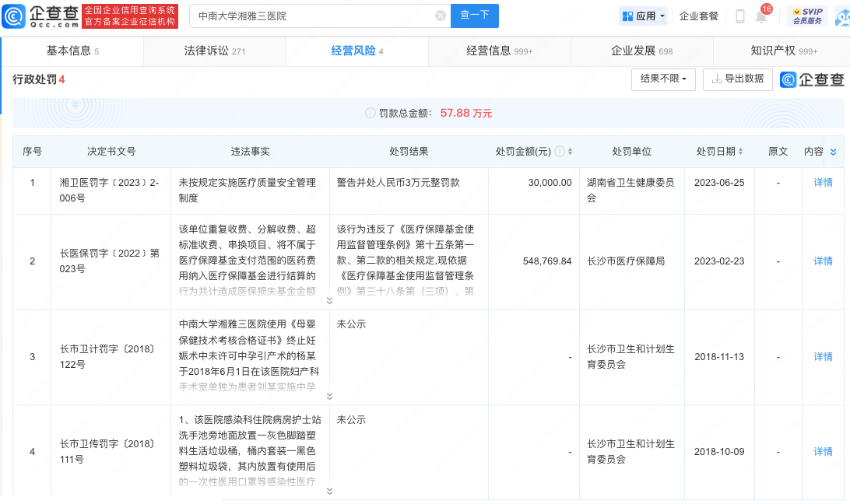
Task: Click 警告并处人民币3万元整罚款 result
Action: 399,183
